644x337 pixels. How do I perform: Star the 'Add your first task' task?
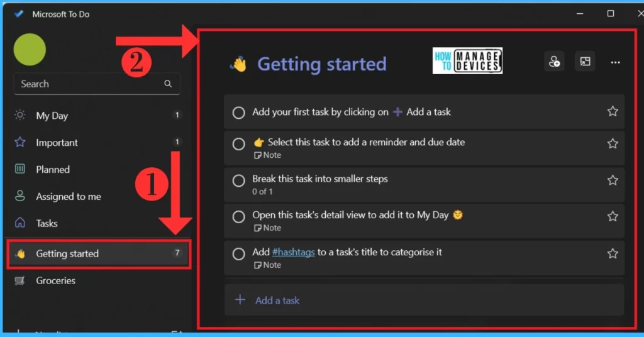click(613, 111)
